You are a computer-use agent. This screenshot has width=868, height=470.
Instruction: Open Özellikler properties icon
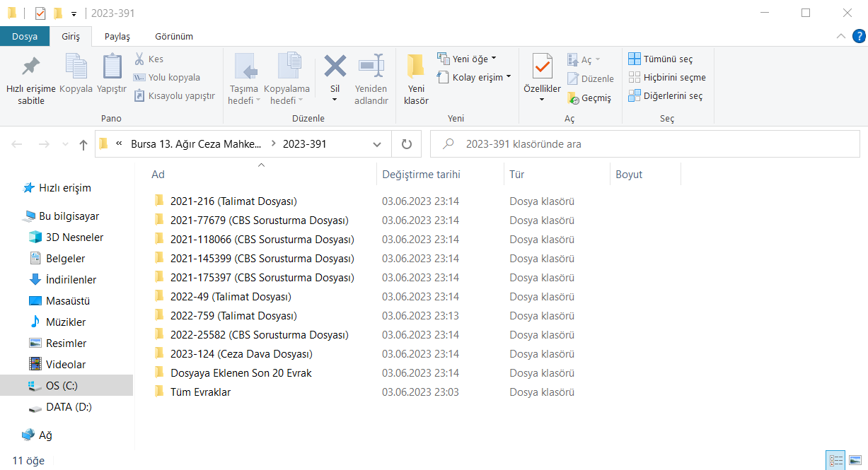tap(542, 67)
